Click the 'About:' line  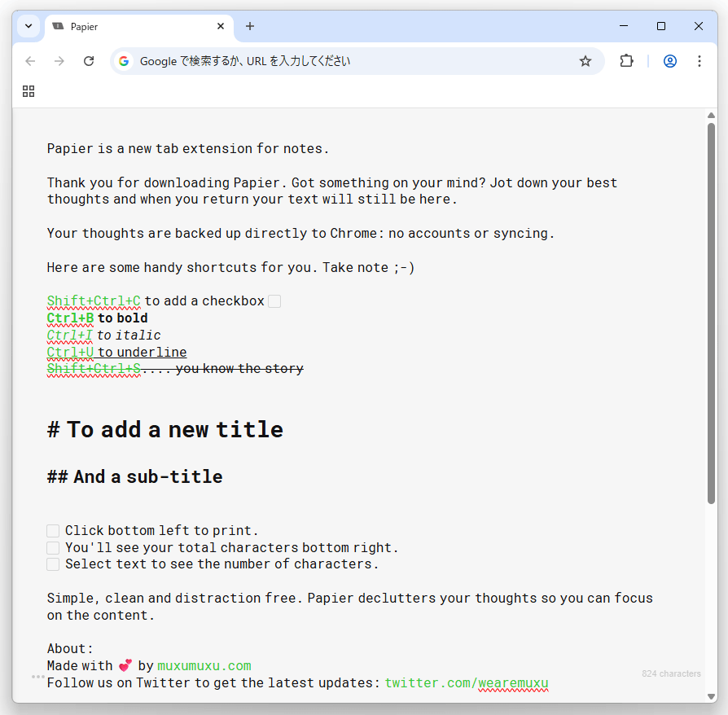pos(70,648)
